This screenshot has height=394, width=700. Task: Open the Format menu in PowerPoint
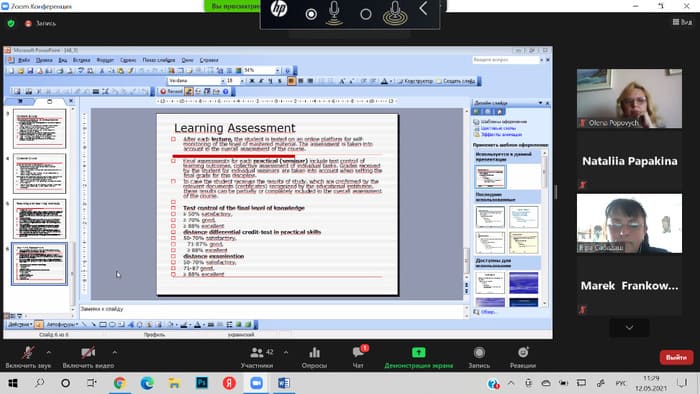105,60
